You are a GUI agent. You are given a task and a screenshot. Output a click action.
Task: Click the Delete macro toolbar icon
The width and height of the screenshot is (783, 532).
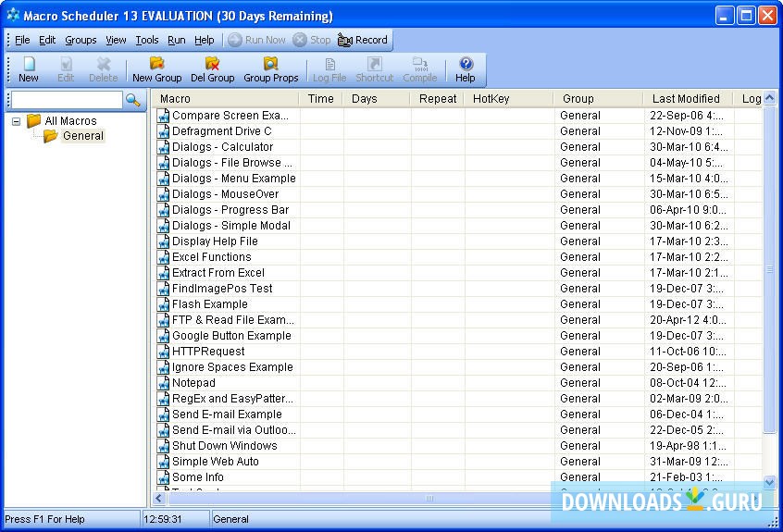104,69
